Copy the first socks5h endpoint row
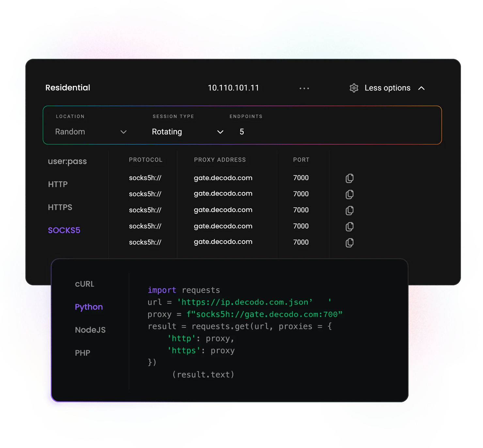The image size is (483, 448). (350, 178)
